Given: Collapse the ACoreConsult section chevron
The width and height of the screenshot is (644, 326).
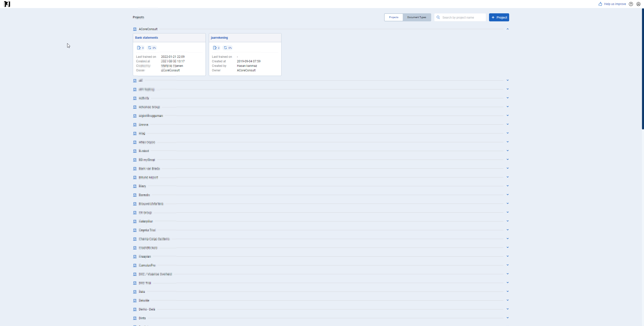Looking at the screenshot, I should 508,29.
